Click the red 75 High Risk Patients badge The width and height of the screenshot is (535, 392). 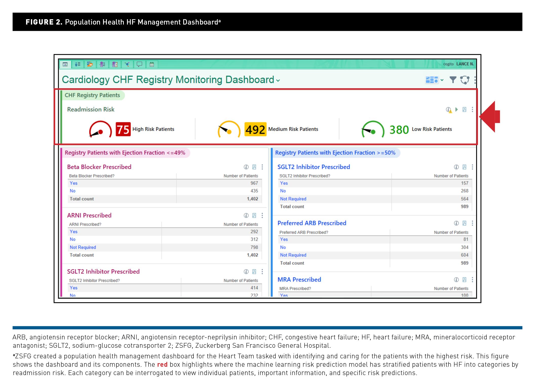(x=123, y=129)
